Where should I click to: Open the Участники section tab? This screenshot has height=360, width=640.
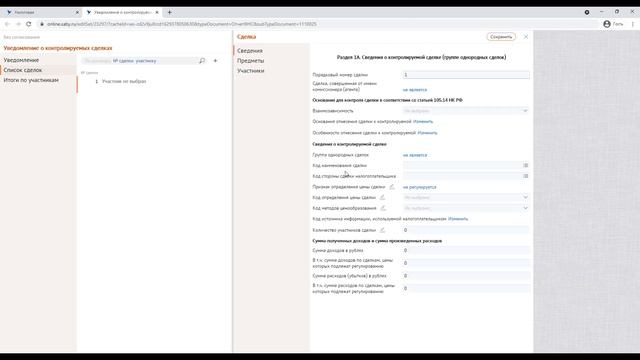(251, 71)
